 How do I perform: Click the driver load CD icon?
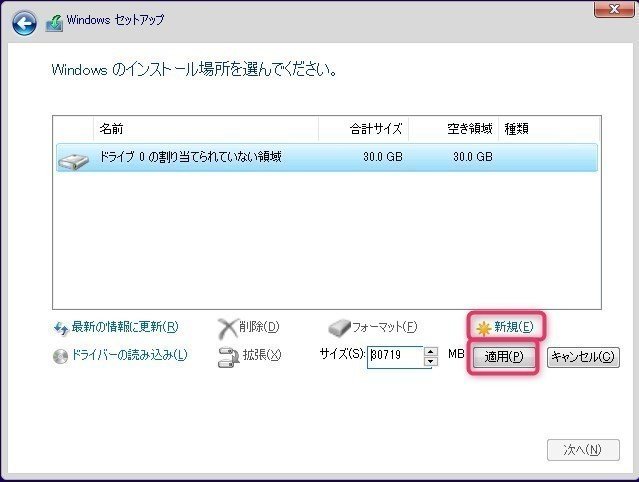pos(60,357)
